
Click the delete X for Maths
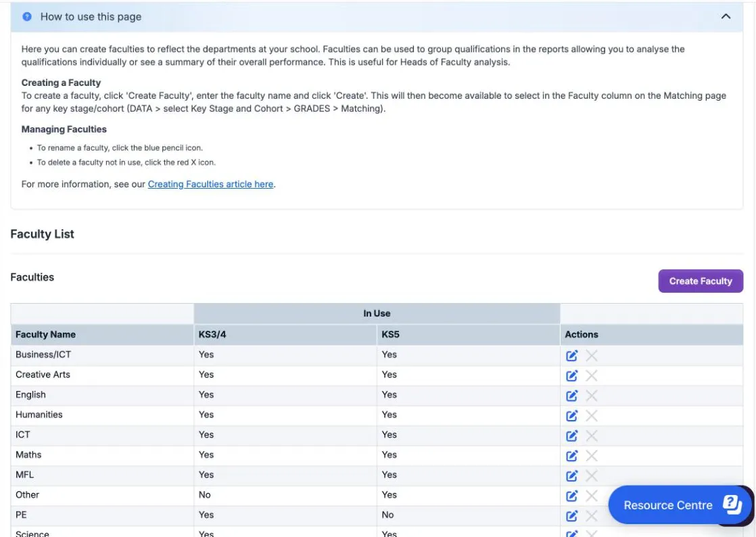click(592, 456)
